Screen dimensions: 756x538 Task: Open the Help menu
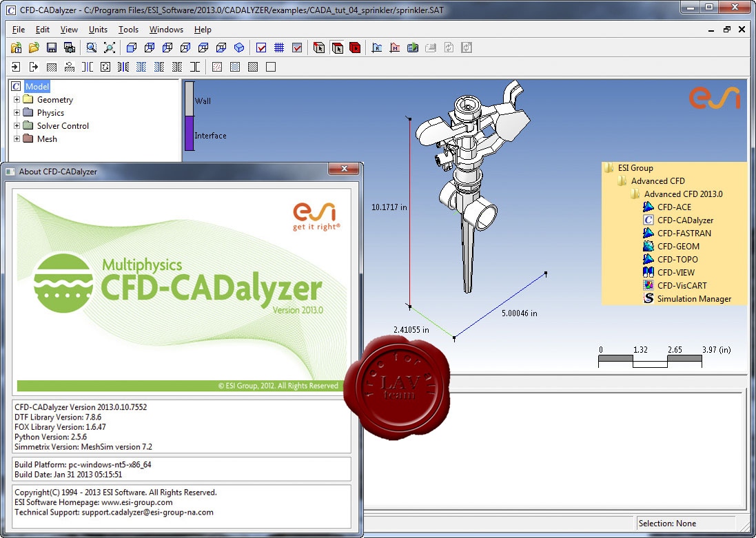pos(203,30)
